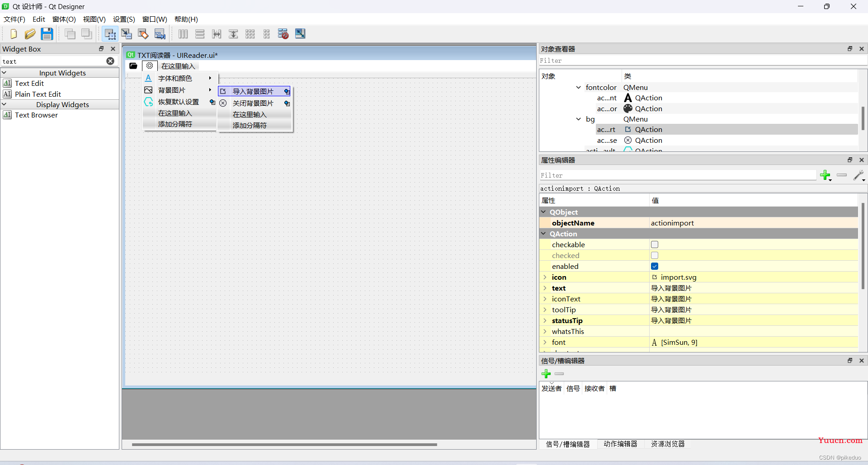
Task: Select the Edit Tab Order tool
Action: [160, 34]
